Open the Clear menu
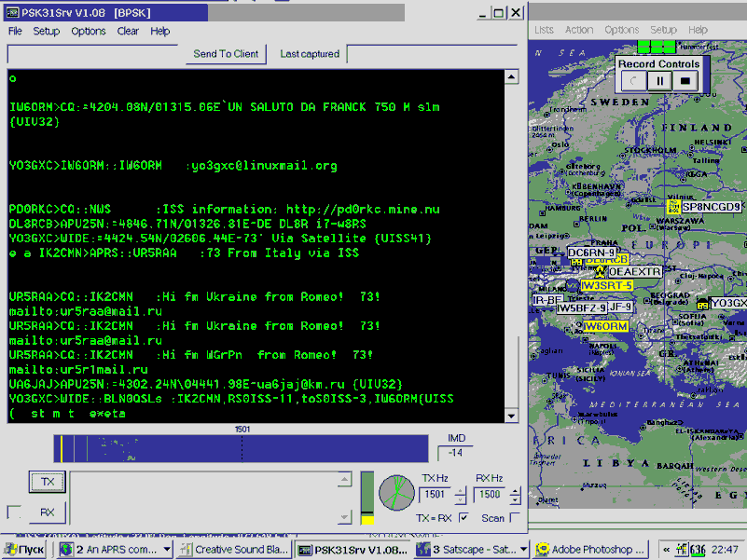Viewport: 747px width, 560px height. point(128,31)
